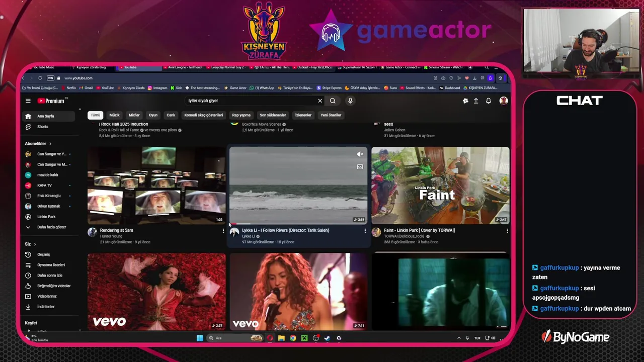Open the Instagram bookmark
This screenshot has width=644, height=362.
pyautogui.click(x=157, y=88)
